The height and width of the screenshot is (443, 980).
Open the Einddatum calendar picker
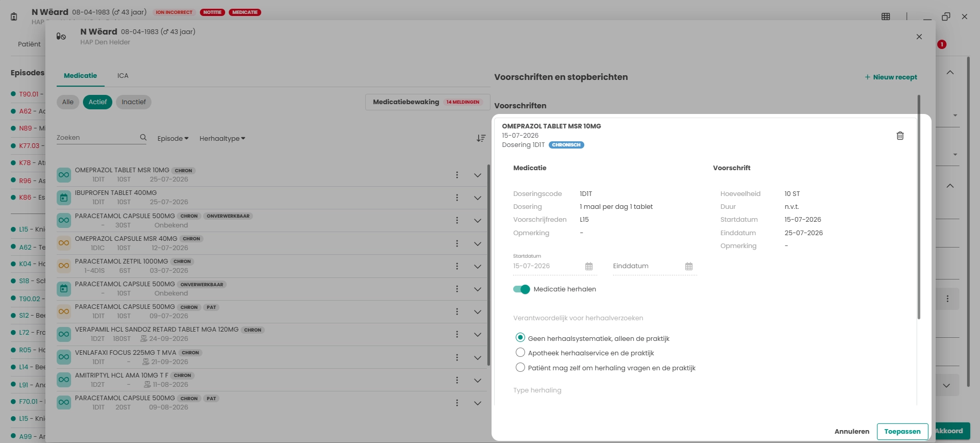pyautogui.click(x=689, y=266)
